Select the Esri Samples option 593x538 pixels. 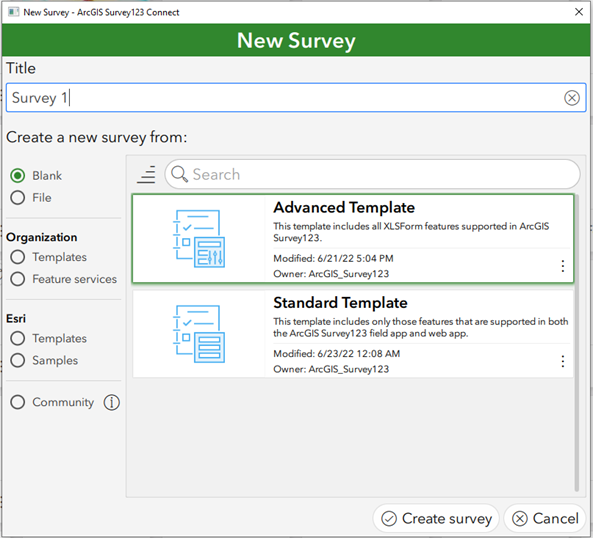[18, 360]
